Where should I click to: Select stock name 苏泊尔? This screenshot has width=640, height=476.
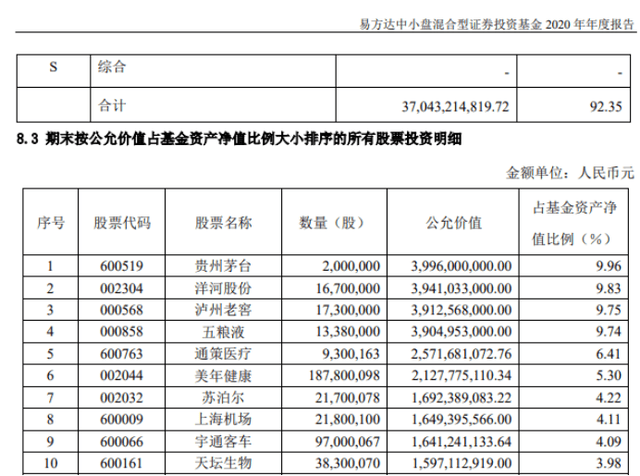223,398
